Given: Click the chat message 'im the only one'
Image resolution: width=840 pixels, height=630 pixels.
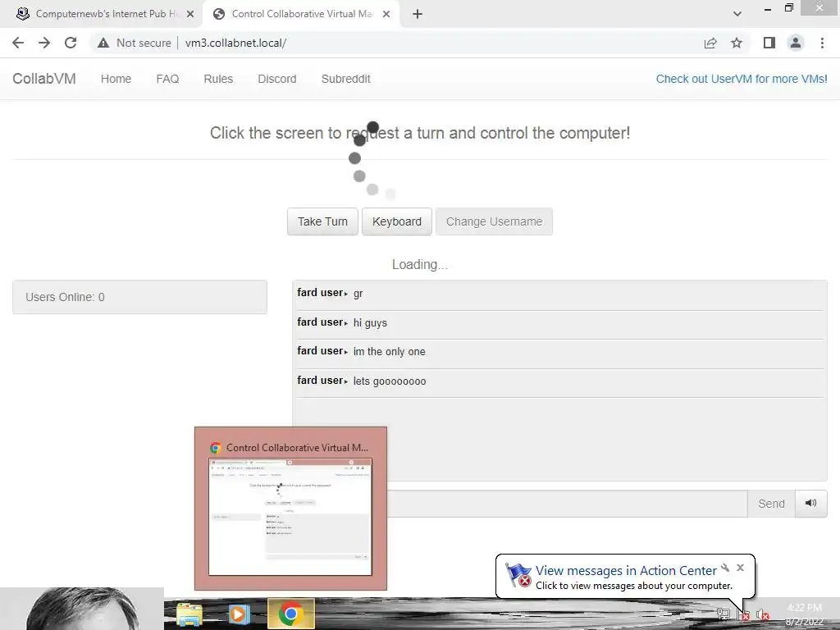Looking at the screenshot, I should point(390,351).
